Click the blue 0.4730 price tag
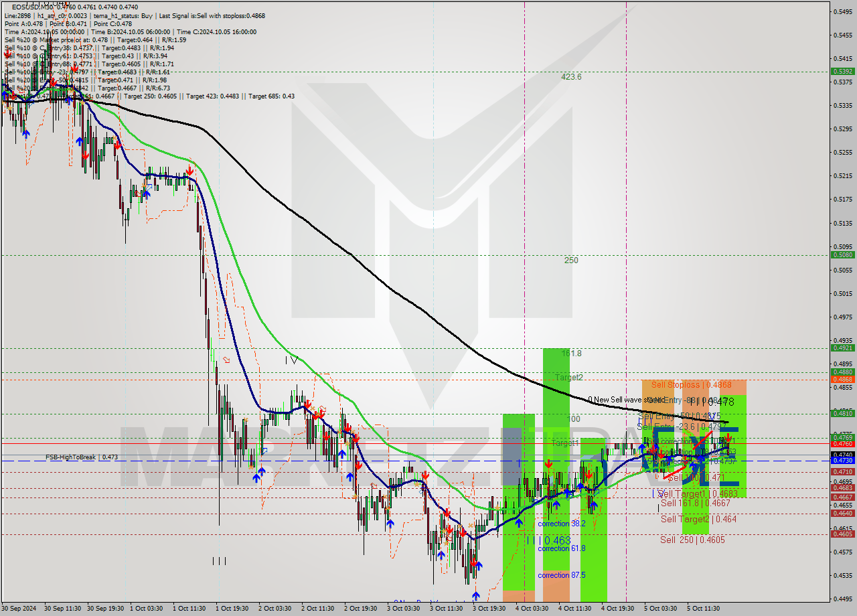This screenshot has width=857, height=616. coord(842,461)
